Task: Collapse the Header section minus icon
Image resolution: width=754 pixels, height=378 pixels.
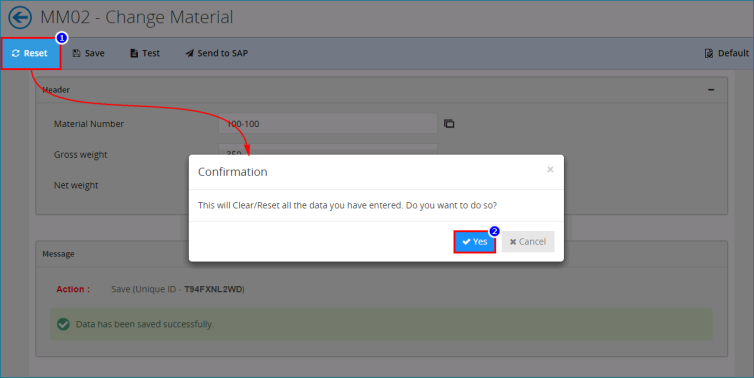Action: (x=711, y=90)
